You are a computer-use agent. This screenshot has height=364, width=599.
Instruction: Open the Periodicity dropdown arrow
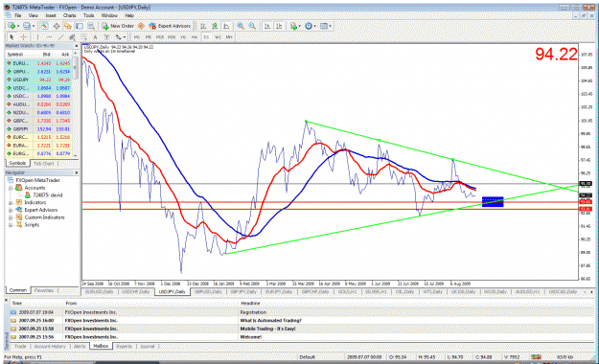[x=314, y=26]
